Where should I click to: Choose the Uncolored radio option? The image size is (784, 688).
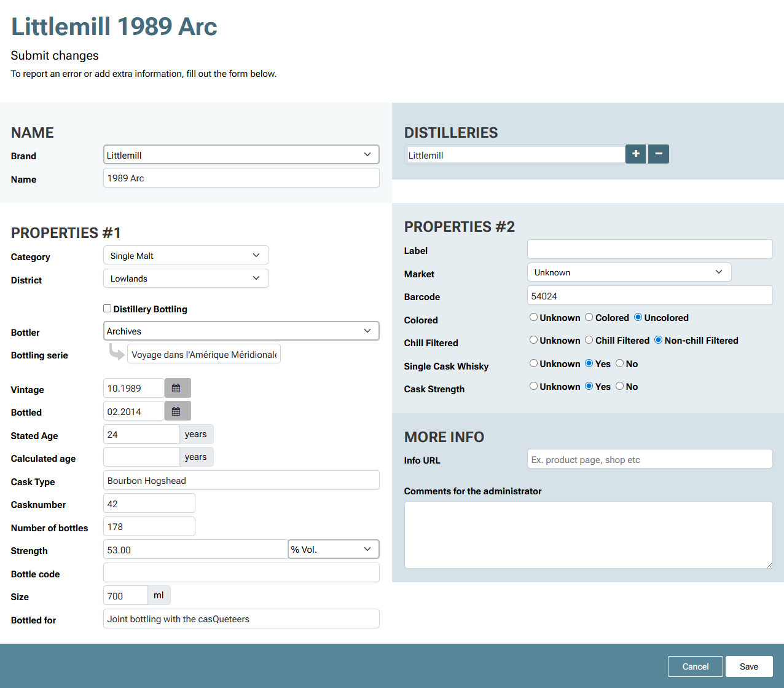click(x=638, y=317)
